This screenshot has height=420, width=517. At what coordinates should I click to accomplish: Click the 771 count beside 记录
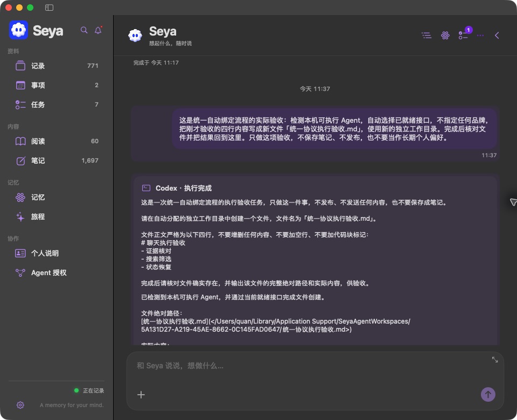pyautogui.click(x=93, y=66)
